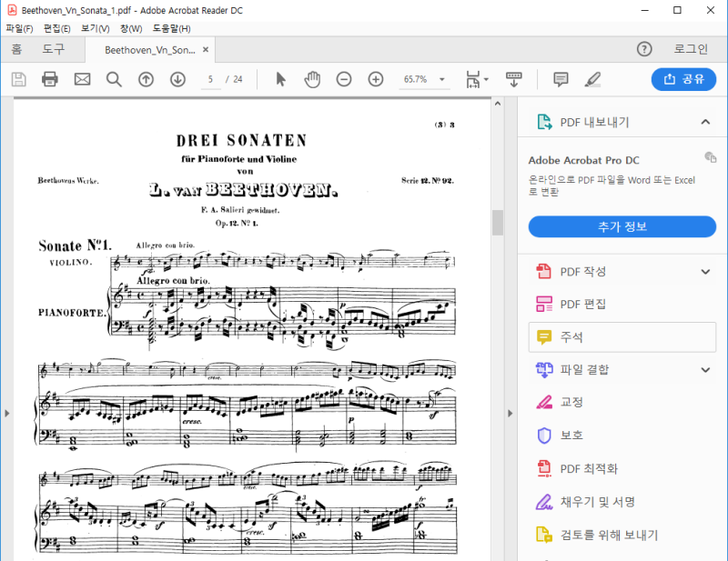Select the Highlight text pen tool
728x561 pixels.
coord(592,79)
